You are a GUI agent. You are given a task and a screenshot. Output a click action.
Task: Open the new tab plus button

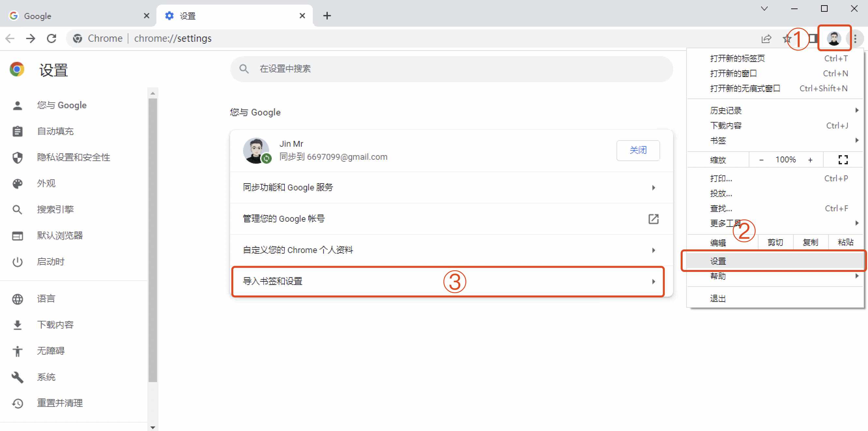pos(326,16)
